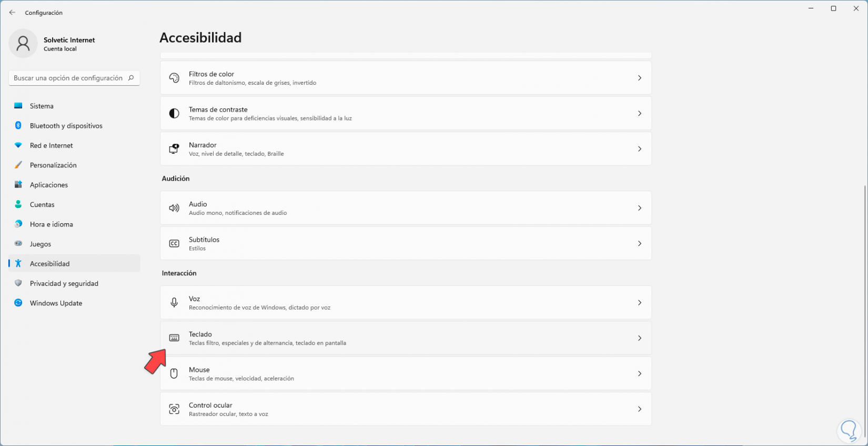Click the Buscar una opción de configuración field
The image size is (868, 446).
coord(68,78)
